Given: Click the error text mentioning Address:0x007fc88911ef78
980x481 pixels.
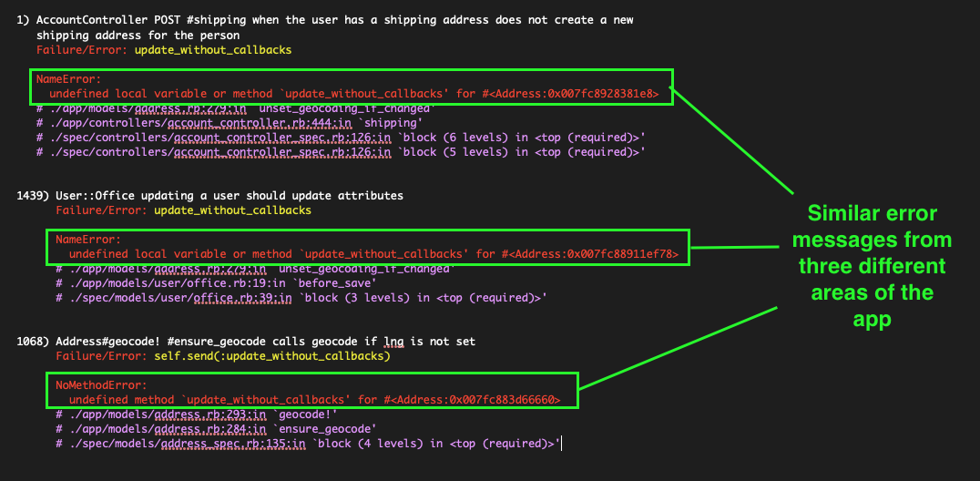Looking at the screenshot, I should click(x=373, y=254).
